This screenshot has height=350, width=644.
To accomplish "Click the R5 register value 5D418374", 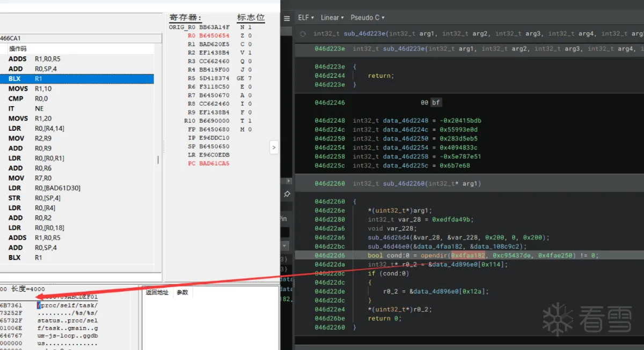I will coord(214,78).
